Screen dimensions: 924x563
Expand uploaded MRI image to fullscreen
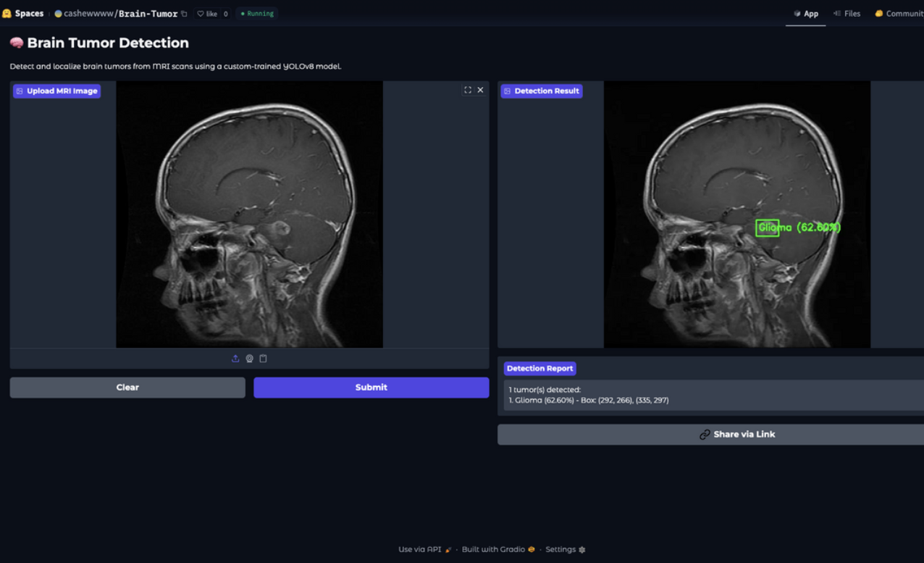(467, 91)
